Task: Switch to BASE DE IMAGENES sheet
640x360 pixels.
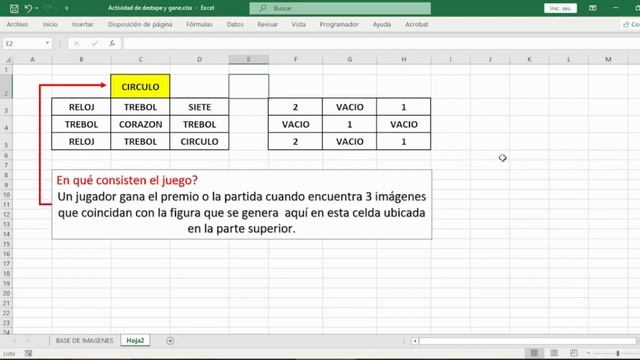Action: [84, 340]
